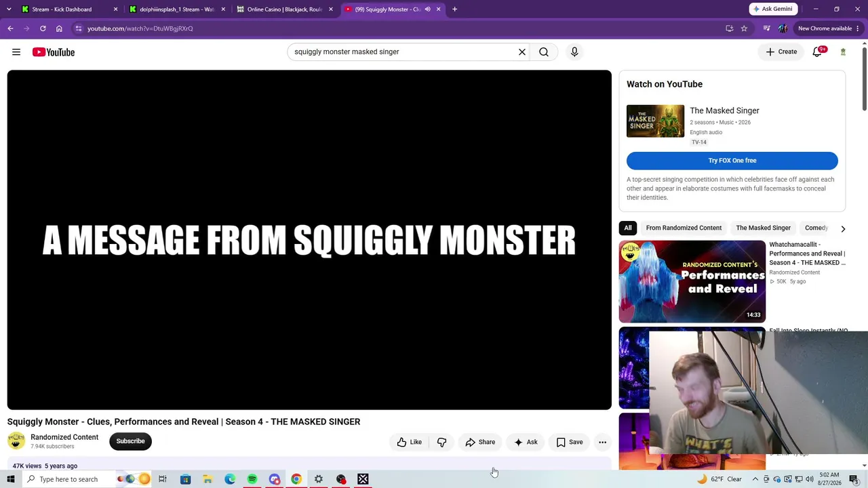868x488 pixels.
Task: Open Chrome media controls icon
Action: (x=766, y=28)
